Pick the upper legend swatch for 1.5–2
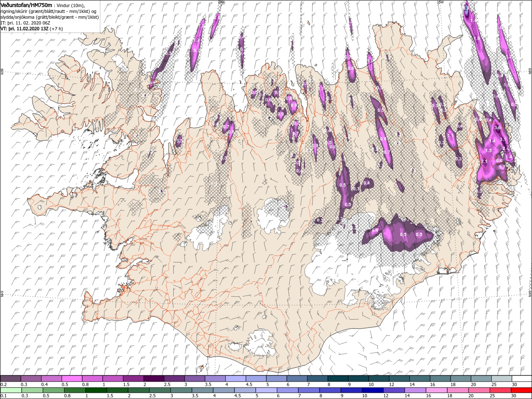Screen dimensions: 532x399 coord(133,378)
